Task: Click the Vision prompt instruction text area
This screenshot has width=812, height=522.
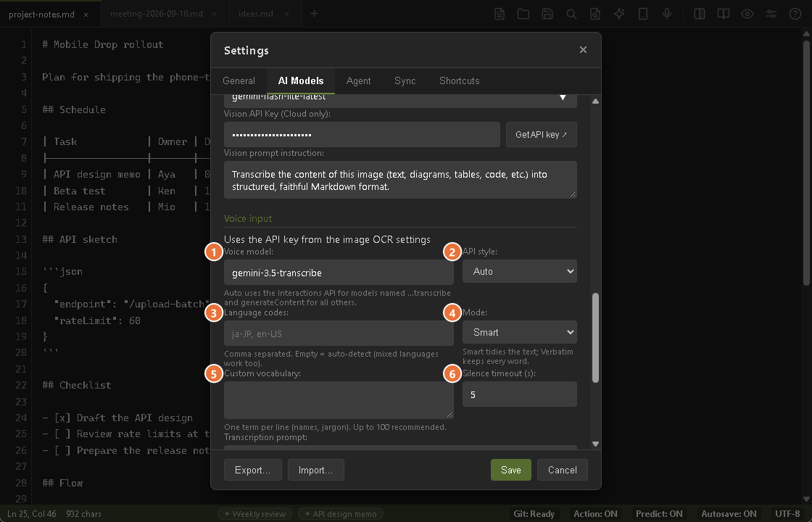Action: [x=400, y=181]
